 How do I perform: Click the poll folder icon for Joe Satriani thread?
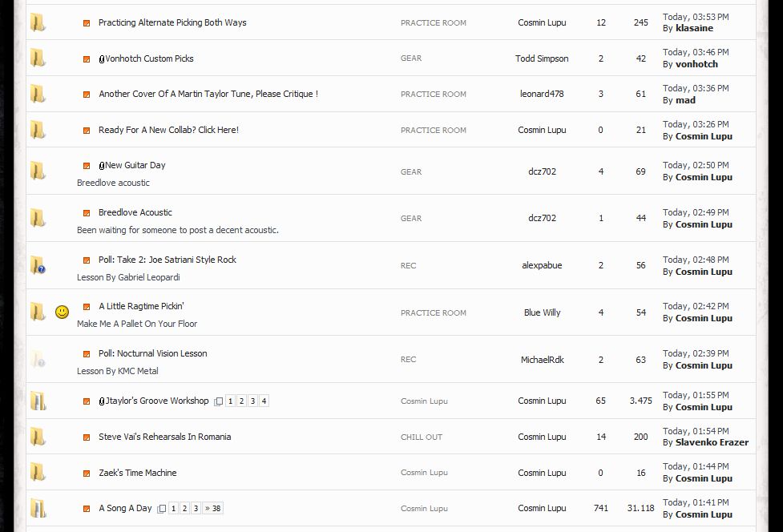(x=38, y=265)
